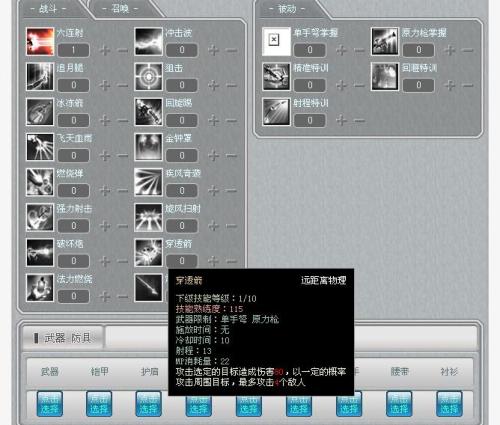Select the broken 单手弩掌握 icon
This screenshot has height=425, width=500.
point(276,42)
